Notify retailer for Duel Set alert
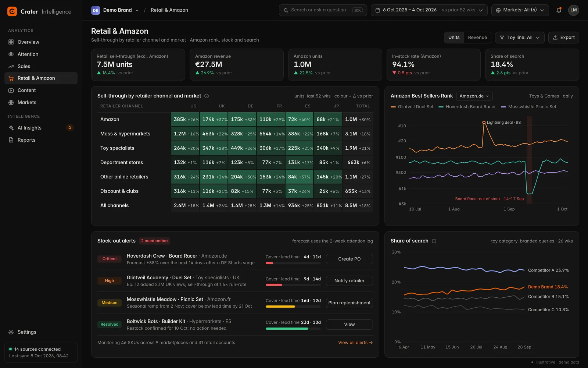This screenshot has width=588, height=368. pos(349,281)
